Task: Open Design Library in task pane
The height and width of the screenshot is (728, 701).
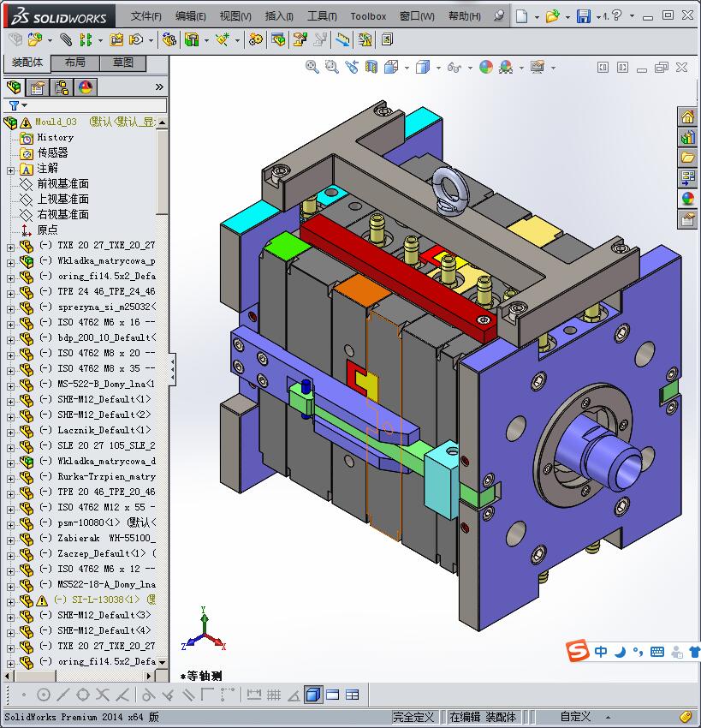Action: [x=687, y=137]
